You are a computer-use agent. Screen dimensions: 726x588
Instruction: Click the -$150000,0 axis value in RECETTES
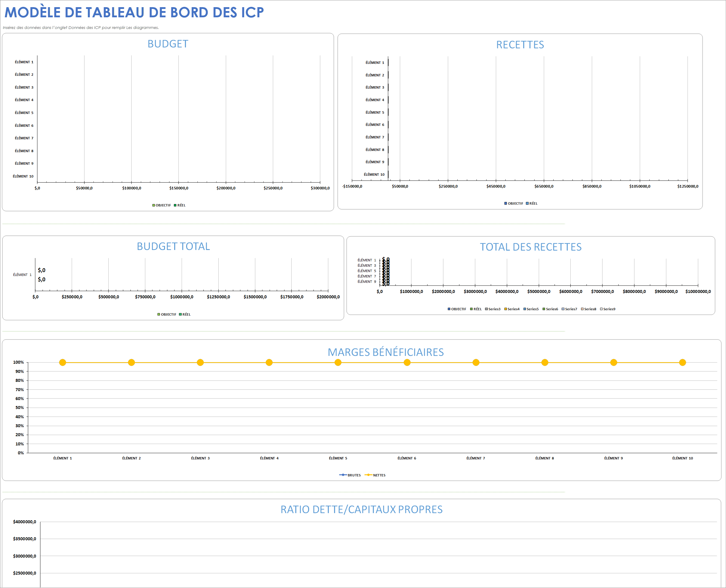[x=352, y=187]
